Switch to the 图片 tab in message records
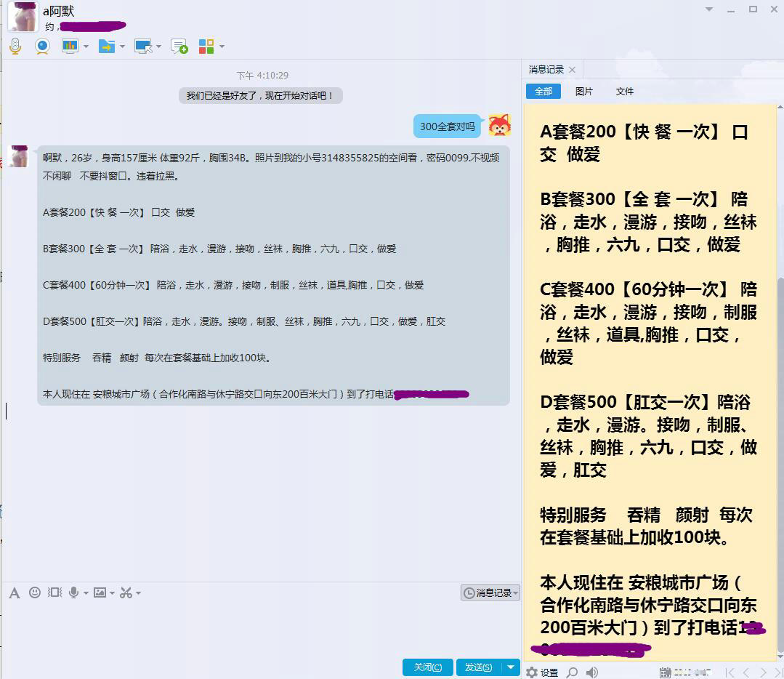This screenshot has width=784, height=679. [585, 91]
